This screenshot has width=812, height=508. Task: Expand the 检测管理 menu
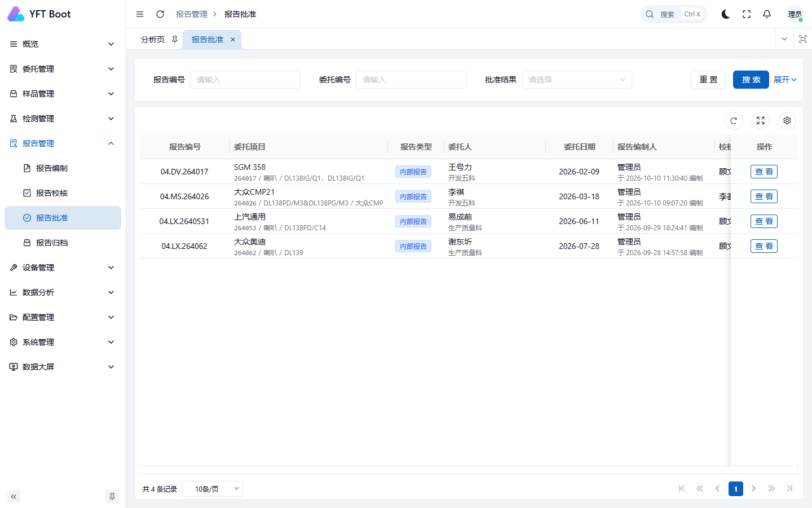tap(63, 119)
